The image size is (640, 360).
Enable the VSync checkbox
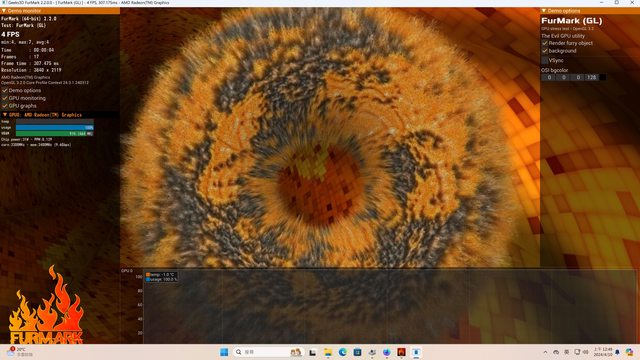point(544,60)
